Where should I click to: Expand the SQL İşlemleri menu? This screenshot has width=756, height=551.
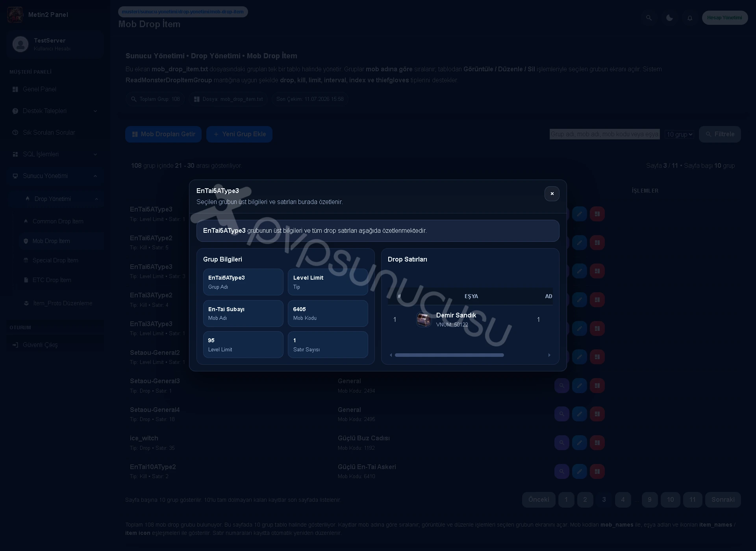(x=55, y=154)
